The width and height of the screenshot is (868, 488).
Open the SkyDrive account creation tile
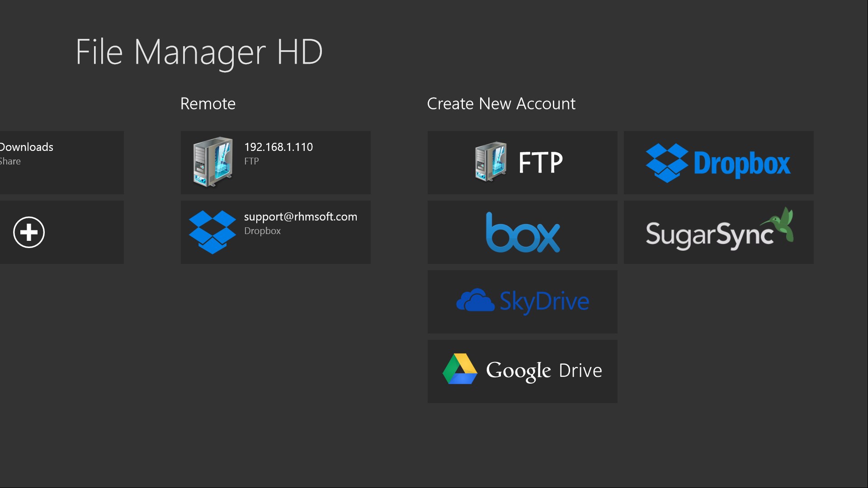click(523, 302)
